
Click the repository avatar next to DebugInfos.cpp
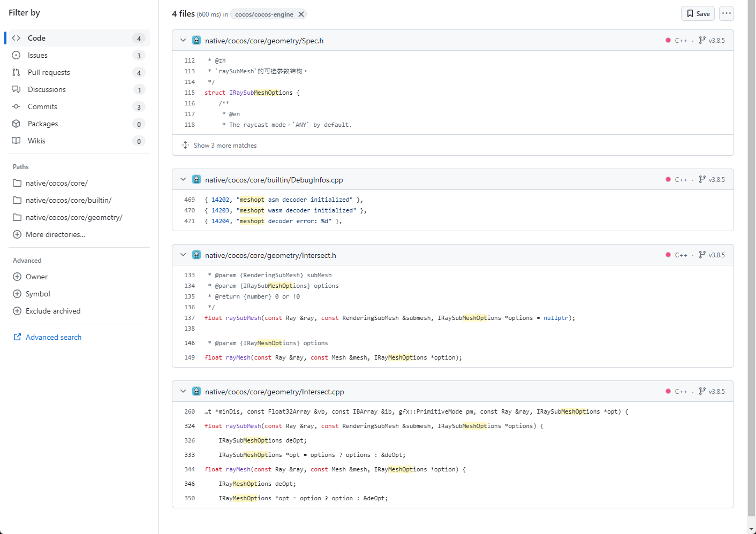tap(196, 180)
